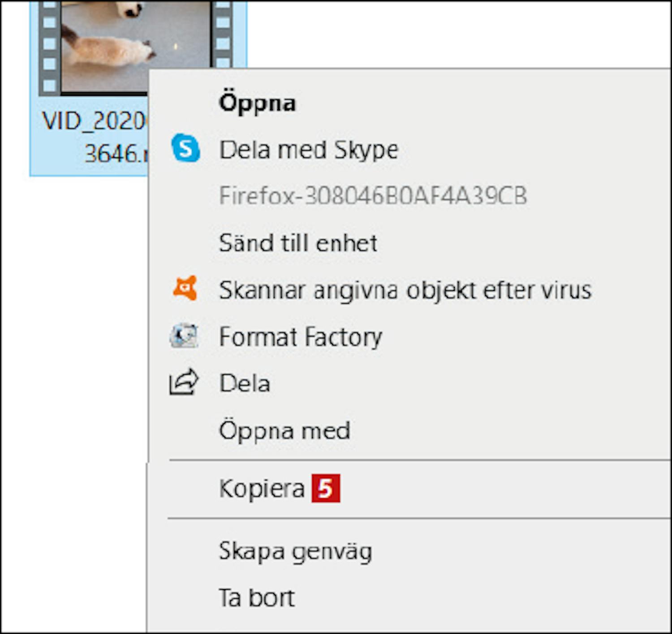Click the VID_2020 file name label

94,121
